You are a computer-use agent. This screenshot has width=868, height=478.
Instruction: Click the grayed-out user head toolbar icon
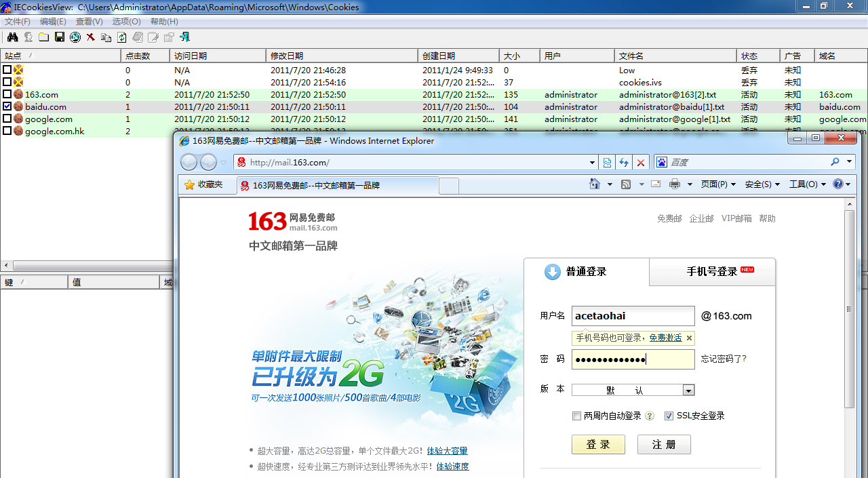(28, 37)
